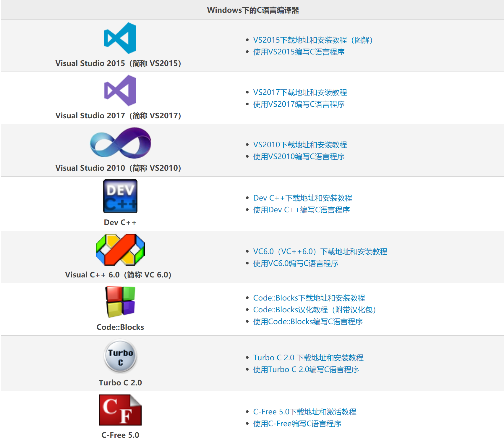Open 使用Turbo C 2.0编写C语言程序 link

(x=306, y=369)
